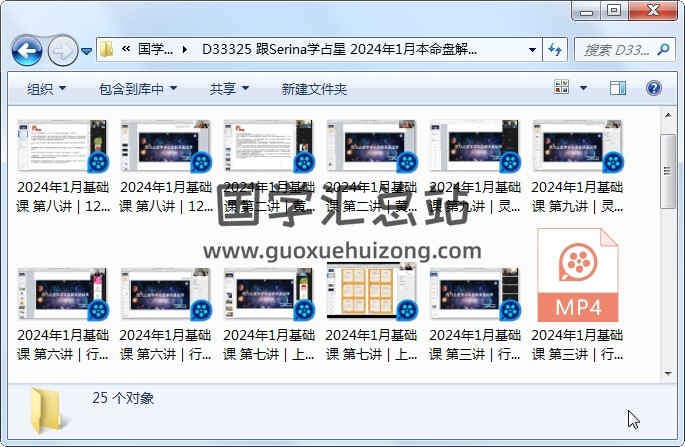Open the recent pages dropdown beside Forward
Viewport: 685px width, 447px height.
pos(86,52)
